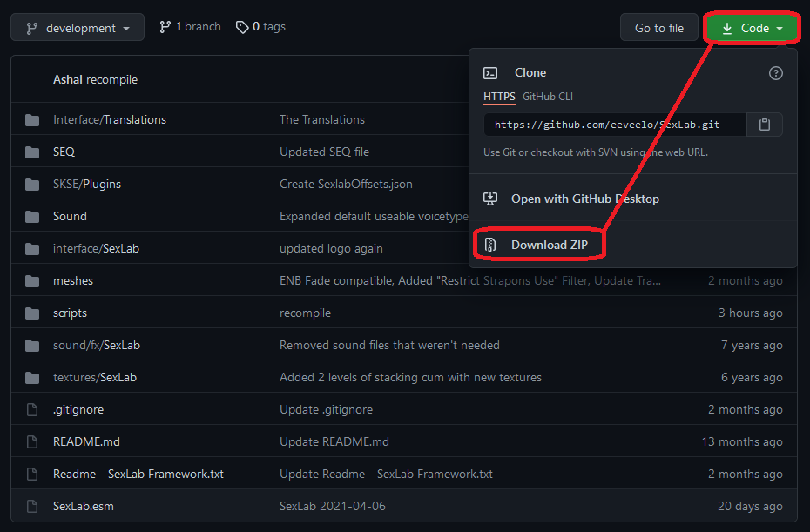Click the folder icon for Interface/Translations

[x=32, y=120]
